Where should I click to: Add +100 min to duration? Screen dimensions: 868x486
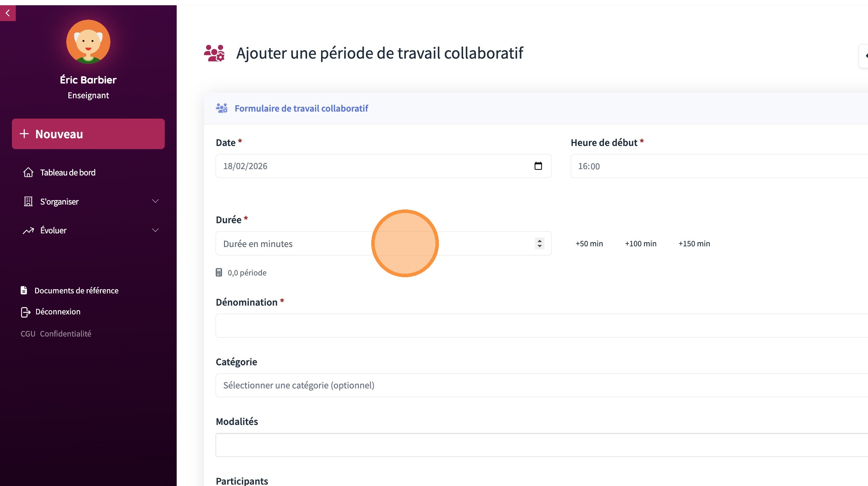coord(640,244)
